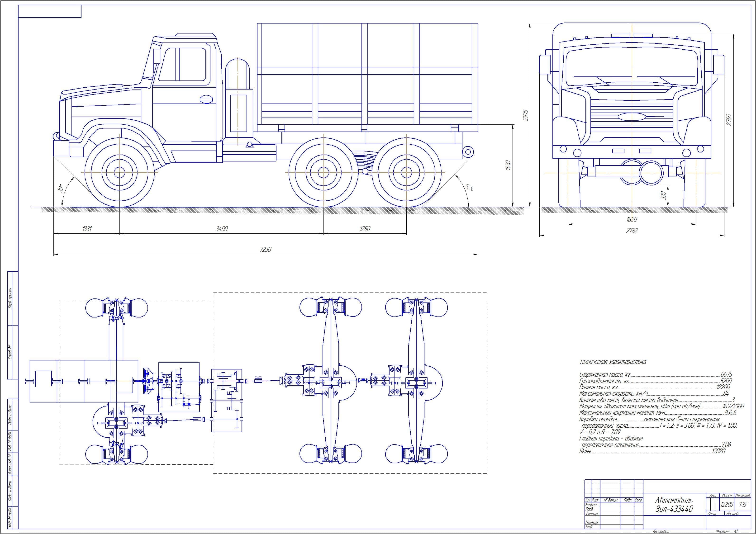Click the 'V = 0,7 и R = 7,09' line

tap(600, 432)
